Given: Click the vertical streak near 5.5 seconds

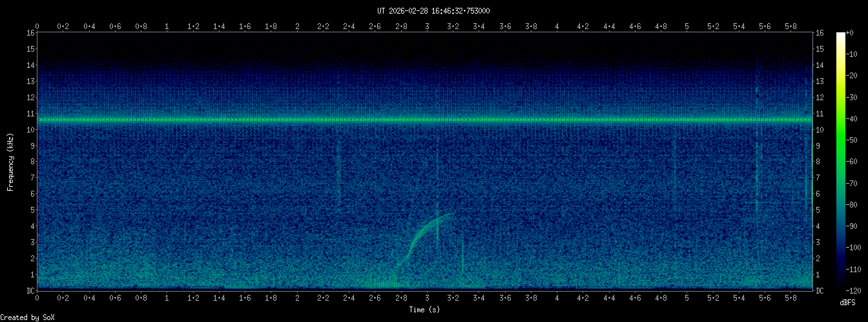Looking at the screenshot, I should point(757,175).
